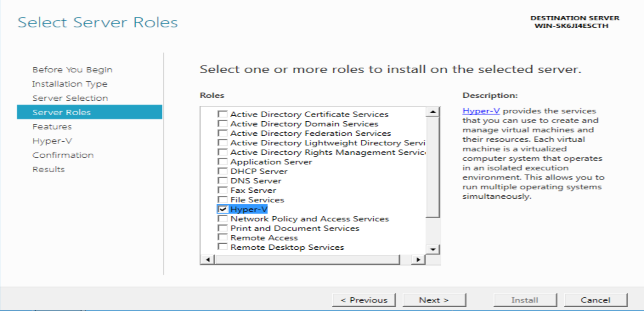Select the Fax Server checkbox

point(222,190)
